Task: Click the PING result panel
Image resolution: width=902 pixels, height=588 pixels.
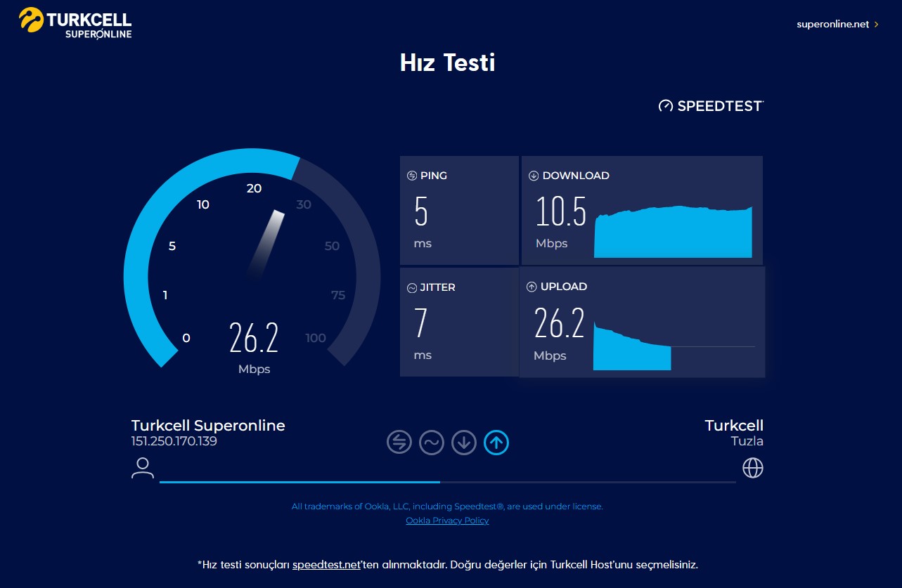Action: click(459, 210)
